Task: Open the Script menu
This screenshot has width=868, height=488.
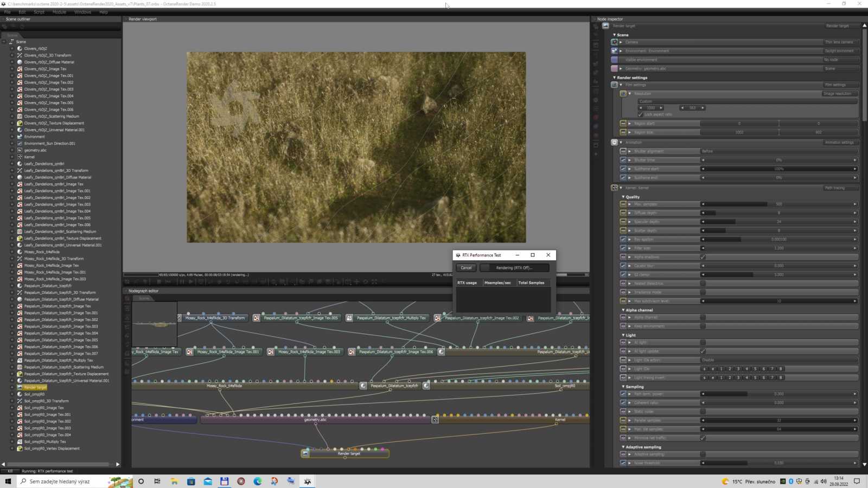Action: tap(39, 12)
